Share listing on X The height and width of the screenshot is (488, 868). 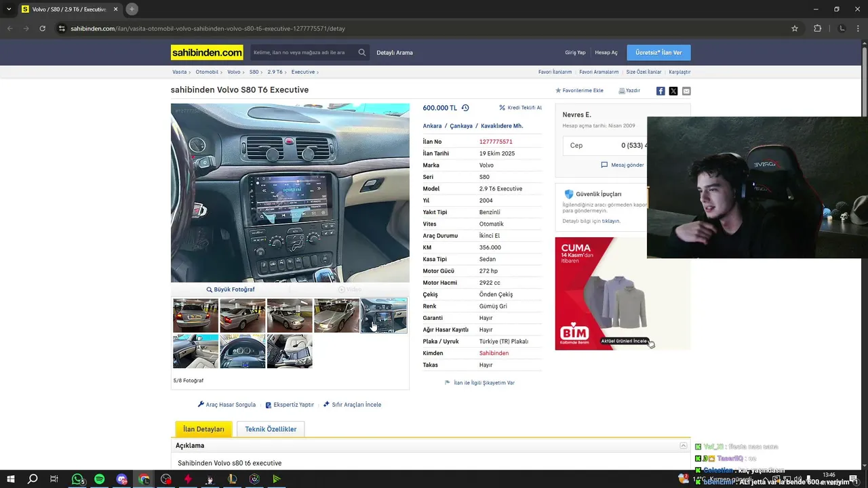pyautogui.click(x=673, y=91)
